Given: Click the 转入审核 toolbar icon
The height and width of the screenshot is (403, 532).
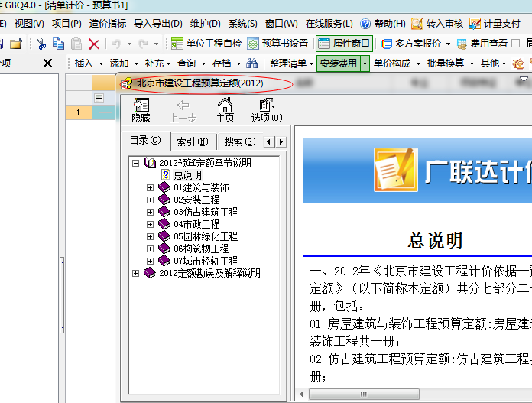Looking at the screenshot, I should (417, 24).
